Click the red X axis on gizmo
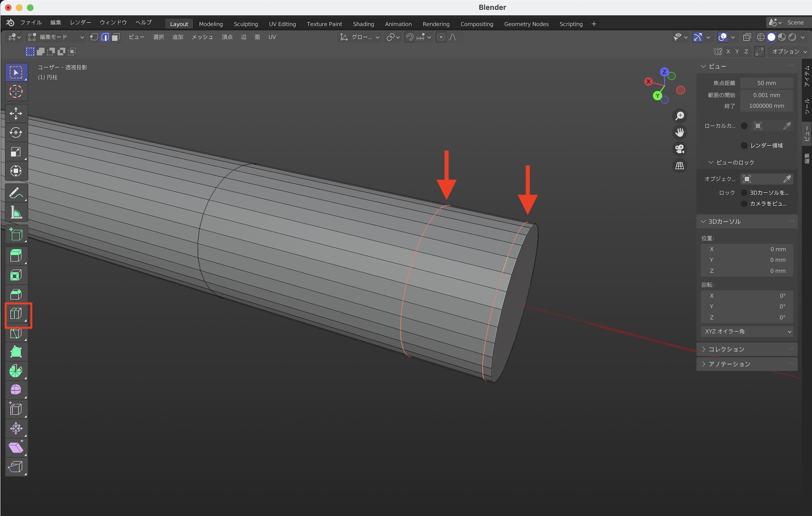The image size is (812, 516). 648,82
